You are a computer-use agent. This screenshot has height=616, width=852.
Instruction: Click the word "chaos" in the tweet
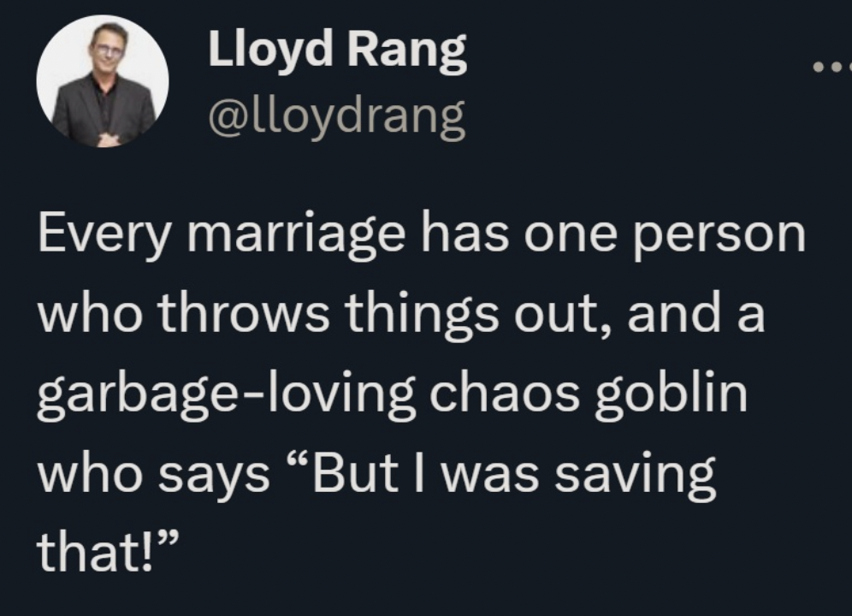(505, 393)
